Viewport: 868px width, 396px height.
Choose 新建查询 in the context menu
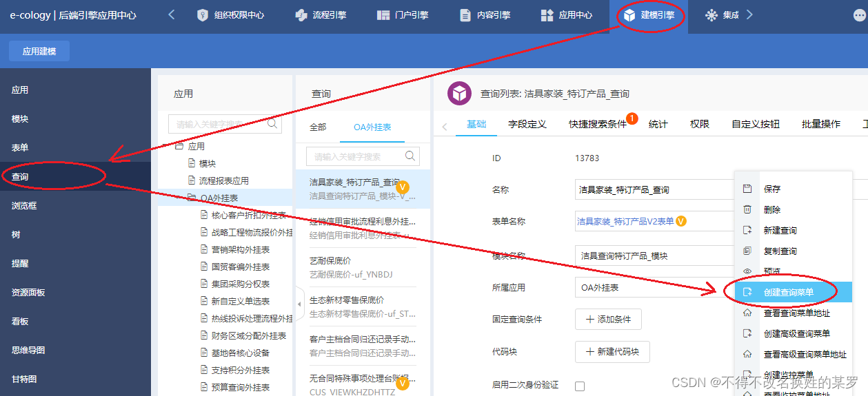794,230
